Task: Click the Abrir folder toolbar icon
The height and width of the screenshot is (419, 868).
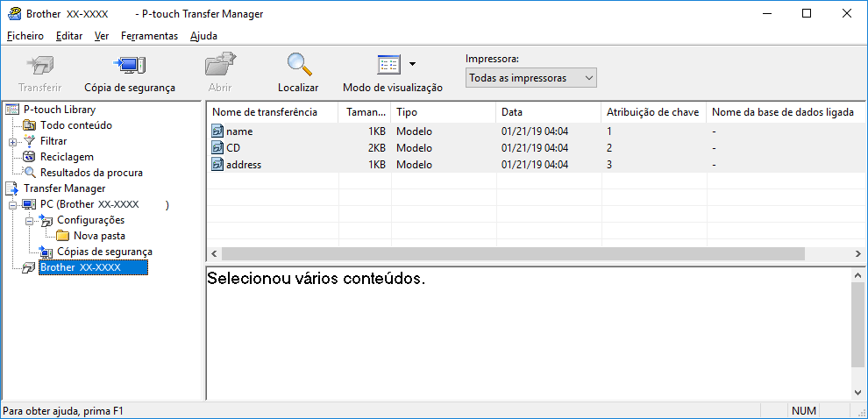Action: 220,66
